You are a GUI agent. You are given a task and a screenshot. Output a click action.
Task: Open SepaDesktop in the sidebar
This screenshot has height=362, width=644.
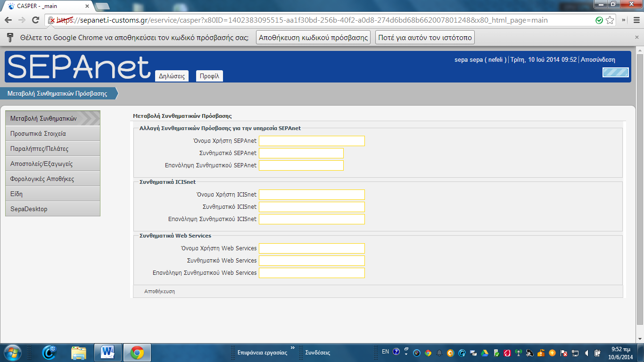click(53, 209)
